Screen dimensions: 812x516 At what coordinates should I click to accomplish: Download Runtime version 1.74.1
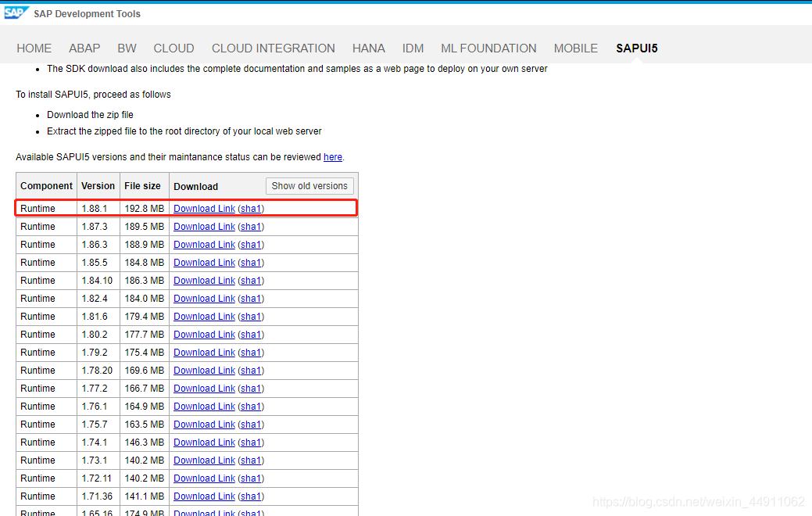(x=205, y=443)
